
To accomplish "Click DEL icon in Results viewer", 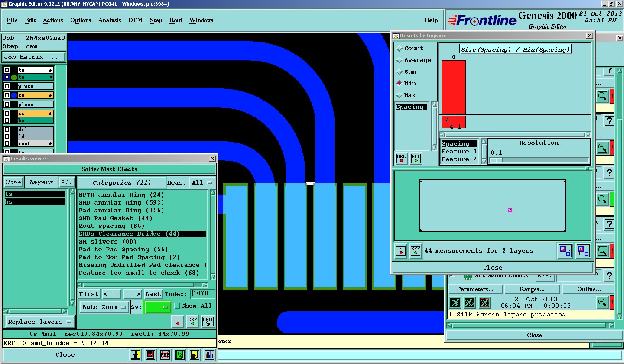I will coord(178,322).
